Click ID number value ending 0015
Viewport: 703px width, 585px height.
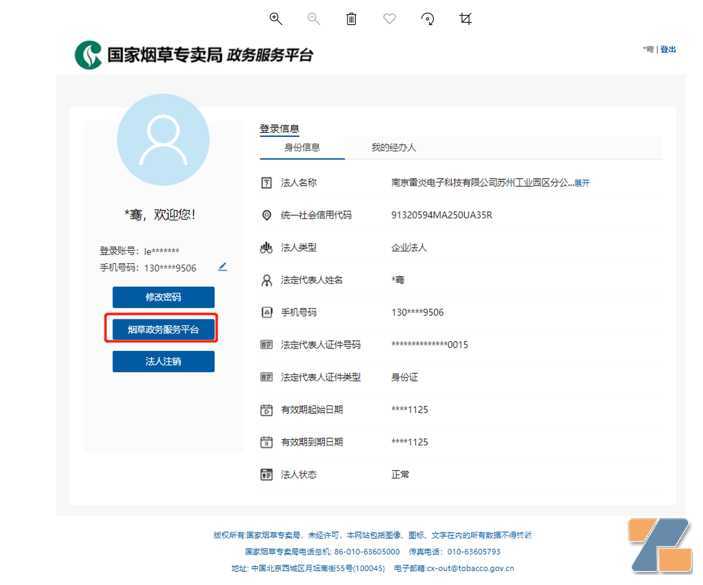click(430, 345)
